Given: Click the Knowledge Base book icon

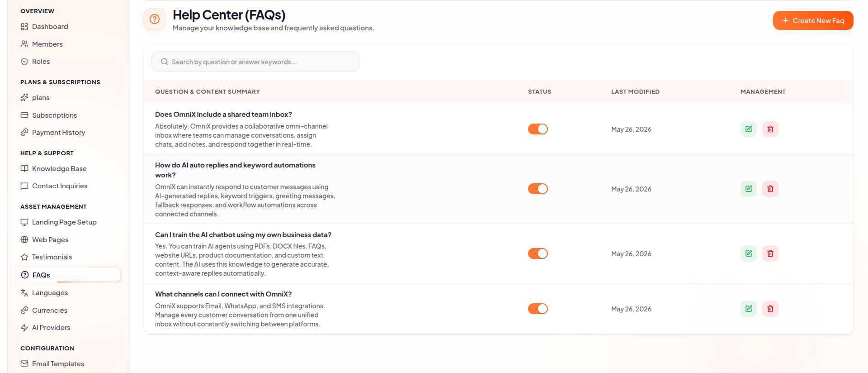Looking at the screenshot, I should [x=24, y=168].
